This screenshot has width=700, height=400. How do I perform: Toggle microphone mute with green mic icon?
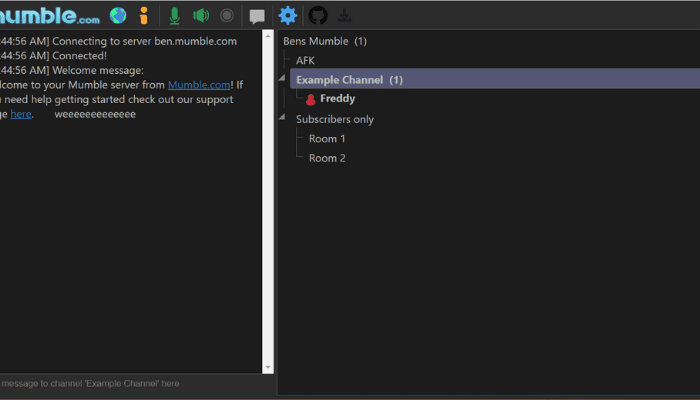pyautogui.click(x=175, y=16)
